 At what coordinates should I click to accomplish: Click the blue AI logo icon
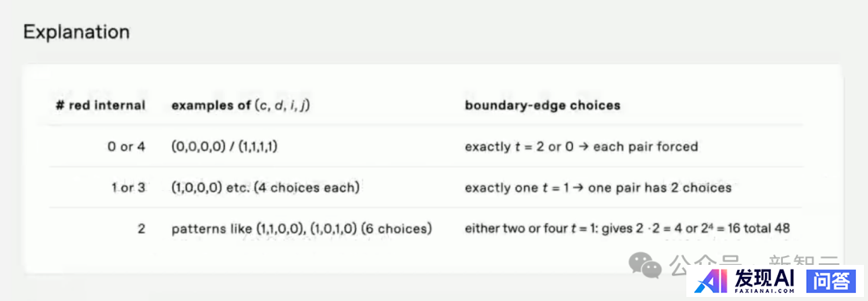[711, 283]
